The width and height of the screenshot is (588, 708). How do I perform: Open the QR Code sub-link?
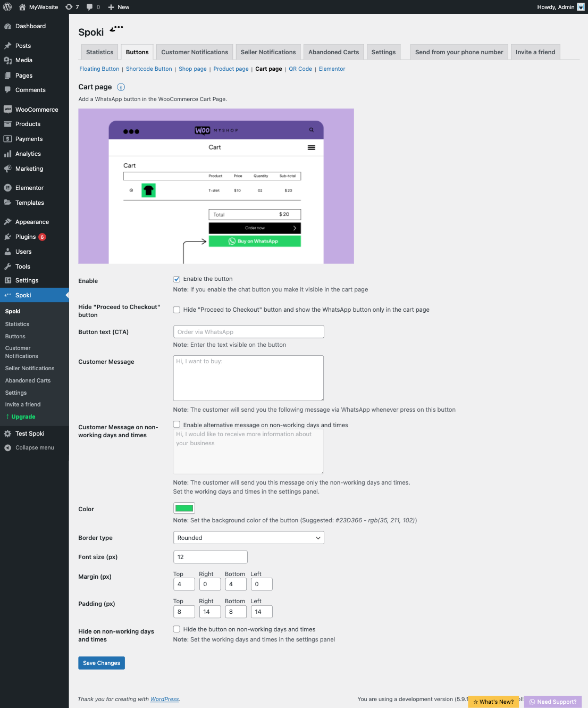pos(300,69)
